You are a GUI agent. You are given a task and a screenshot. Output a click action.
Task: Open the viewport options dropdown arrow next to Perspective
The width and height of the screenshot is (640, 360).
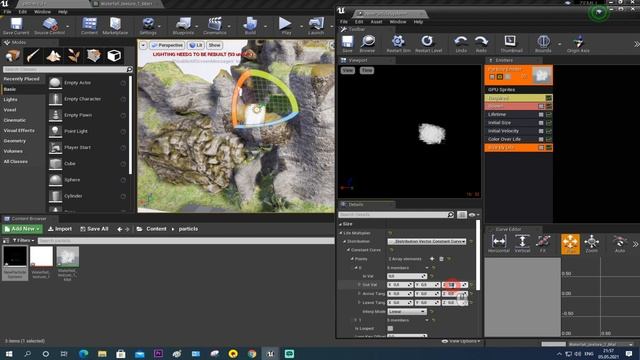click(x=143, y=45)
